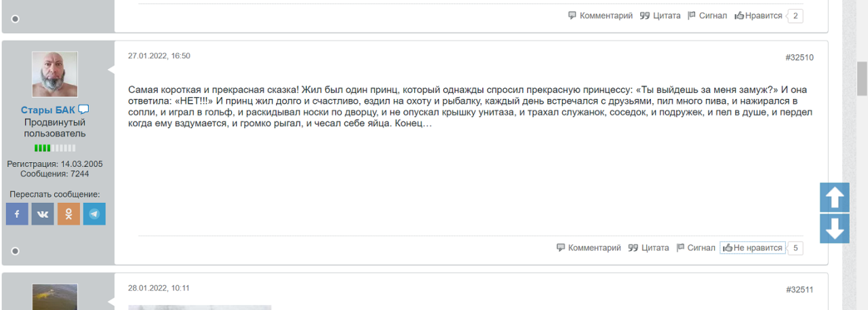Click the page vertical scrollbar thumb

862,78
